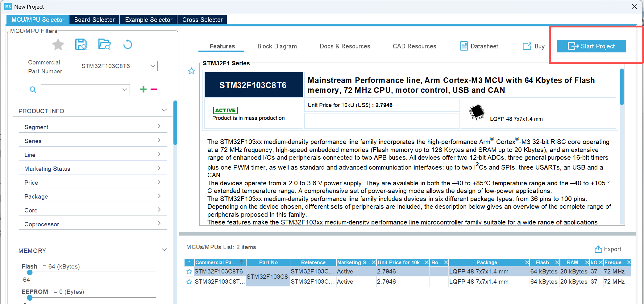644x304 pixels.
Task: Click the Datasheet link text
Action: (x=484, y=46)
